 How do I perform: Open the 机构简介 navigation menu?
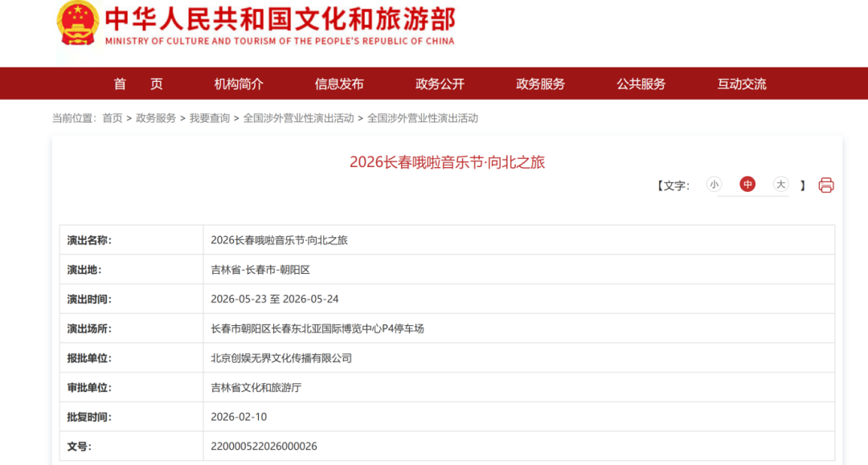239,84
